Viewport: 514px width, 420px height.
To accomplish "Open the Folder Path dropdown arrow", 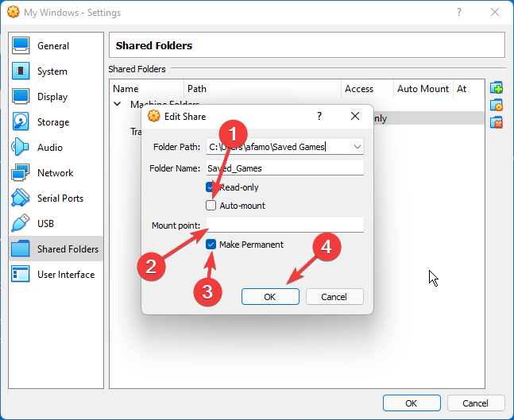I will 357,147.
